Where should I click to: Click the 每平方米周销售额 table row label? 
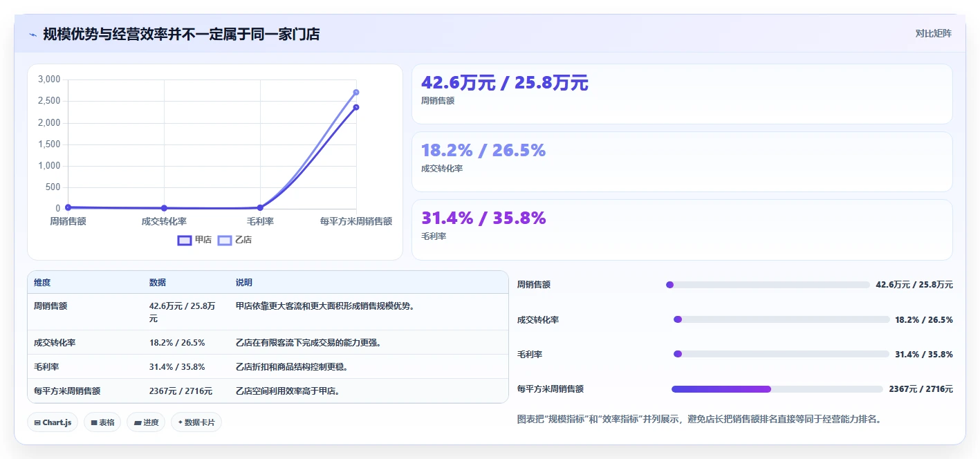coord(67,391)
